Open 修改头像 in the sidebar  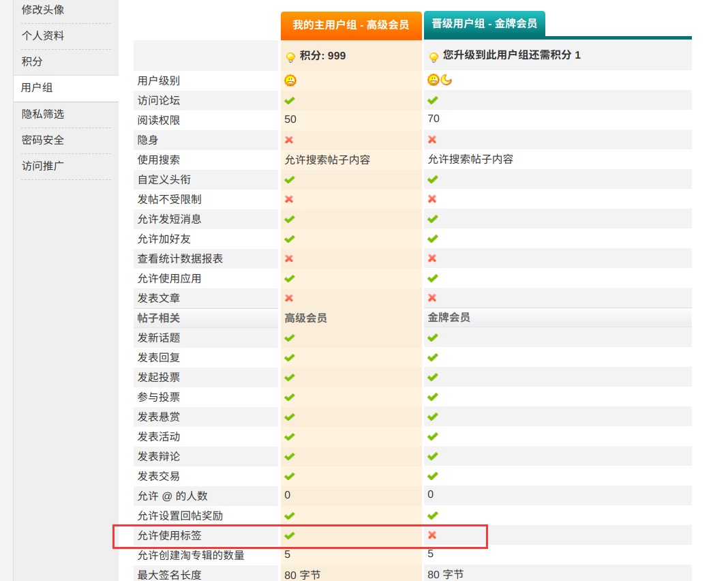(43, 10)
